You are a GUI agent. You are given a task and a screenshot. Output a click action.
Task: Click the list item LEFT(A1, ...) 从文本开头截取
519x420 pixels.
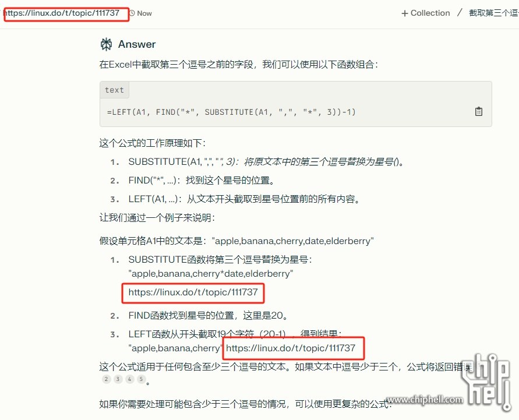coord(244,199)
